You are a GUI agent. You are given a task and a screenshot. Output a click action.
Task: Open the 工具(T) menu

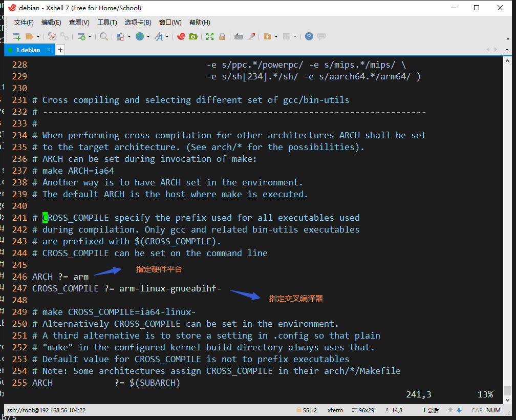(107, 23)
